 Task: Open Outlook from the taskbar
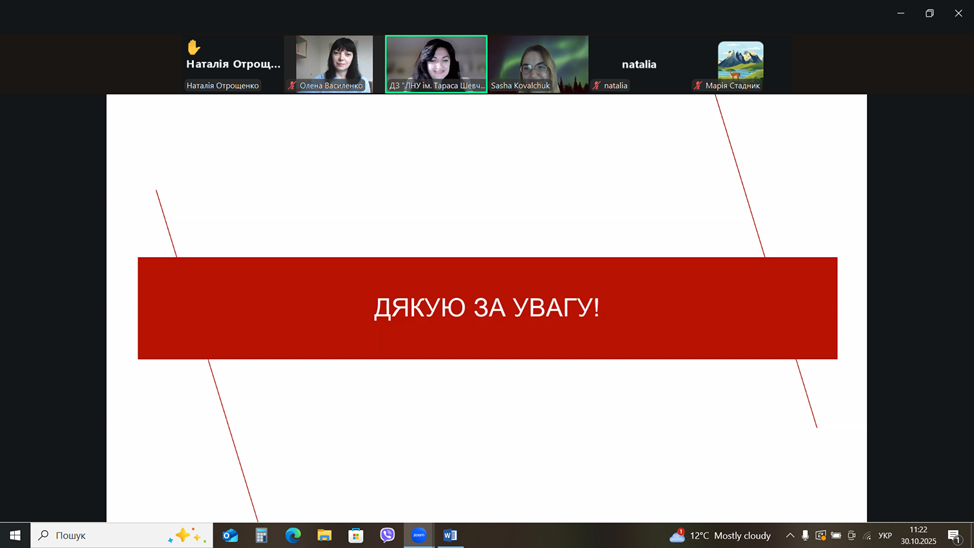230,535
